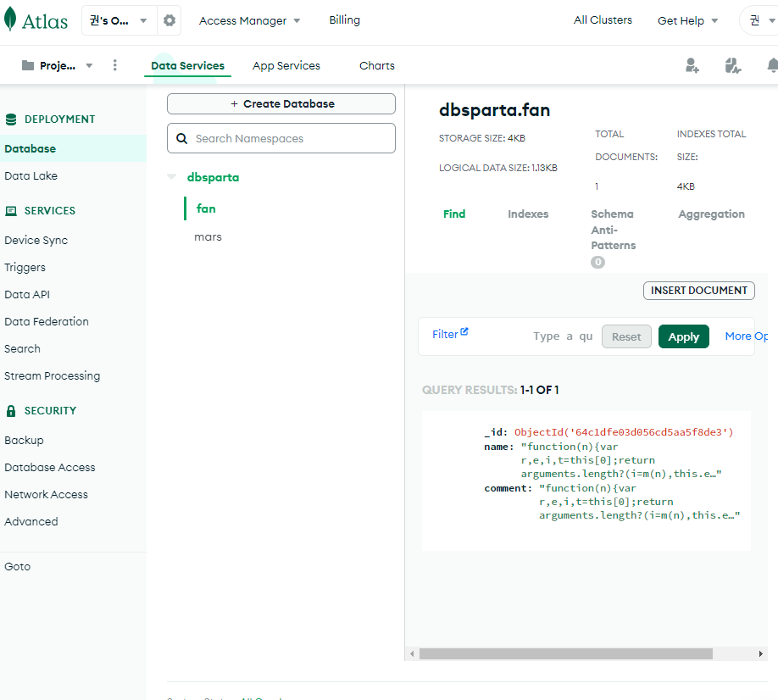This screenshot has width=778, height=700.
Task: Open the alerts bell icon
Action: [x=772, y=65]
